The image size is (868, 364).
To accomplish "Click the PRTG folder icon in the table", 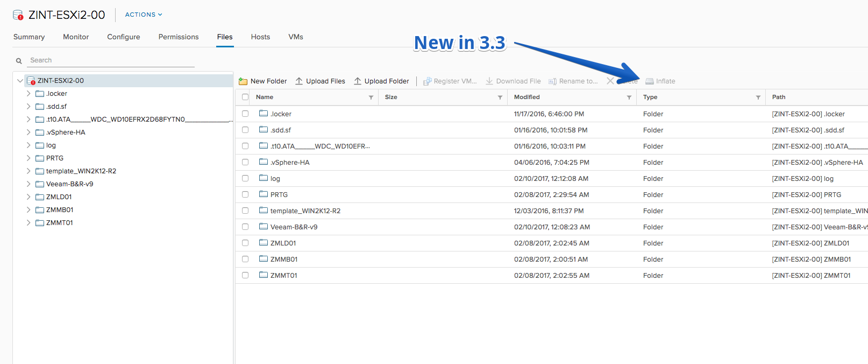I will click(x=264, y=194).
